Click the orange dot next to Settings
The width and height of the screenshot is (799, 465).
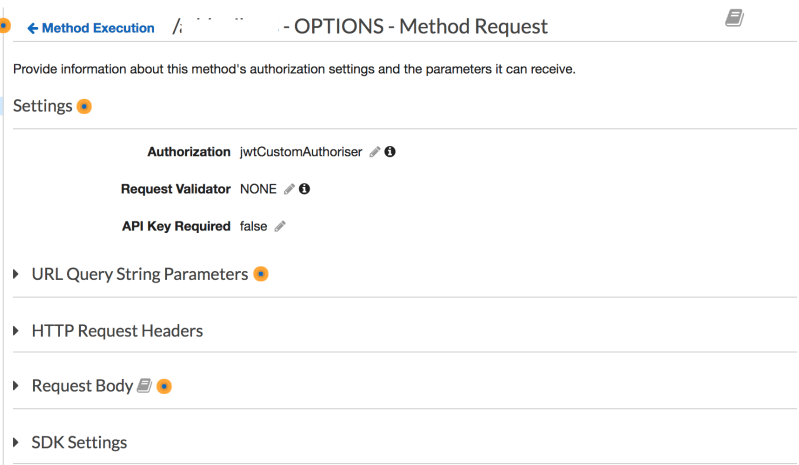click(x=85, y=106)
